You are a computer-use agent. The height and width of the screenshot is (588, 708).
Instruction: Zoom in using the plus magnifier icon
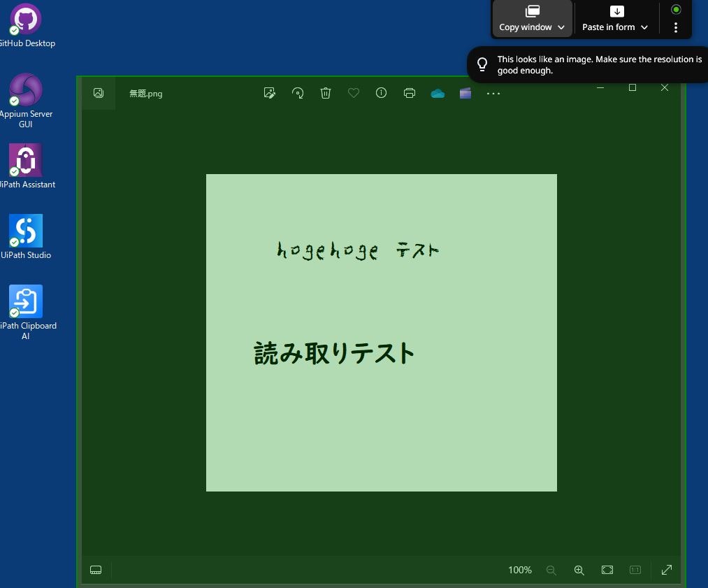point(579,570)
